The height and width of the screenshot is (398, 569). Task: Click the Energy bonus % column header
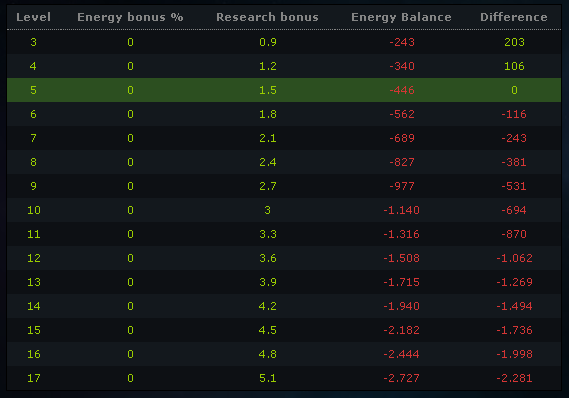130,17
